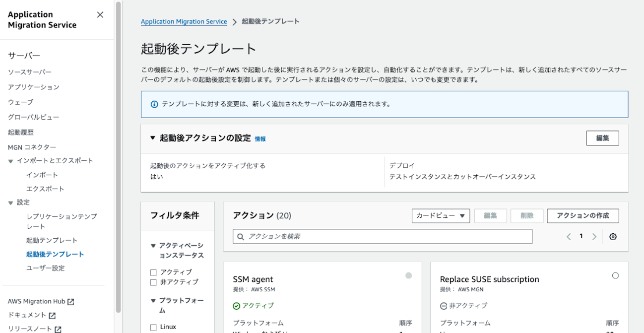
Task: Click the SSM agent card title
Action: (x=253, y=279)
